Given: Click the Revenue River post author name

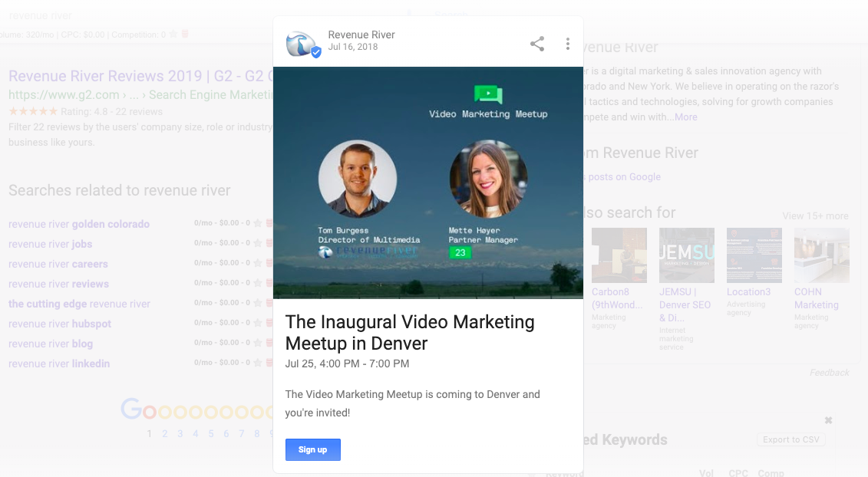Looking at the screenshot, I should tap(361, 35).
